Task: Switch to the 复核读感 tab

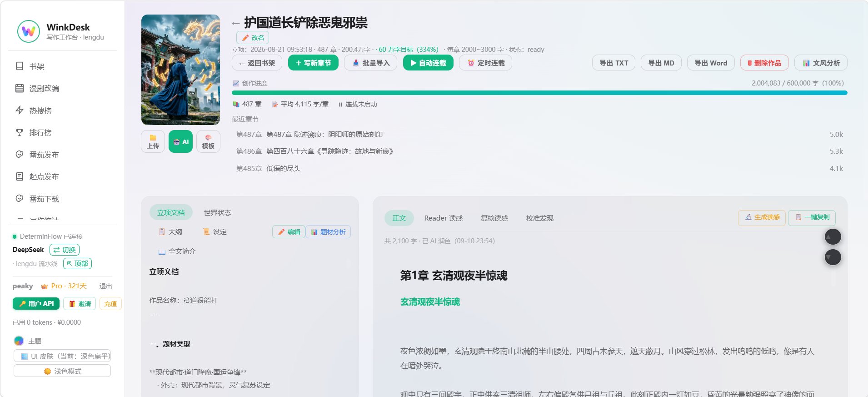Action: click(x=494, y=218)
